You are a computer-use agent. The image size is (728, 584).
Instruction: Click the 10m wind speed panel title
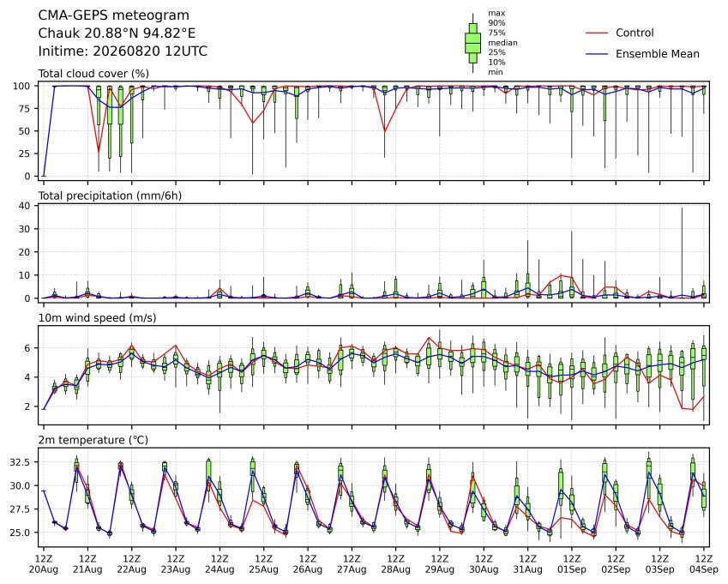pos(97,318)
